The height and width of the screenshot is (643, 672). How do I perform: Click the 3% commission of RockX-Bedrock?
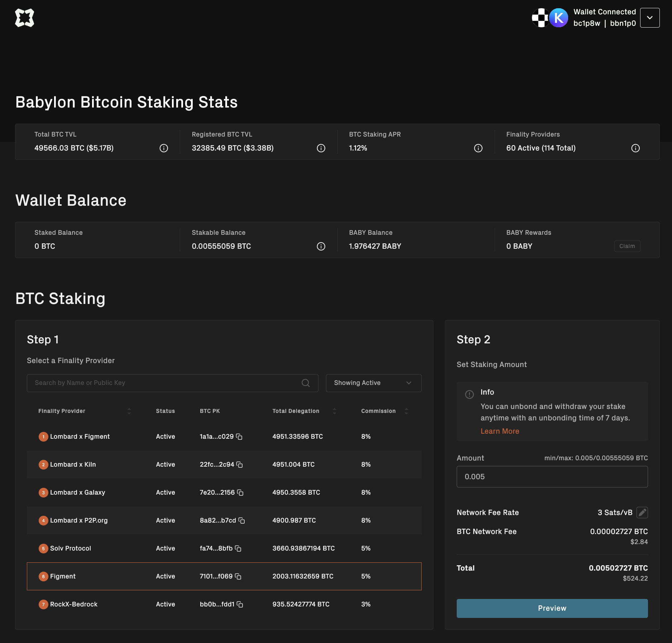366,604
